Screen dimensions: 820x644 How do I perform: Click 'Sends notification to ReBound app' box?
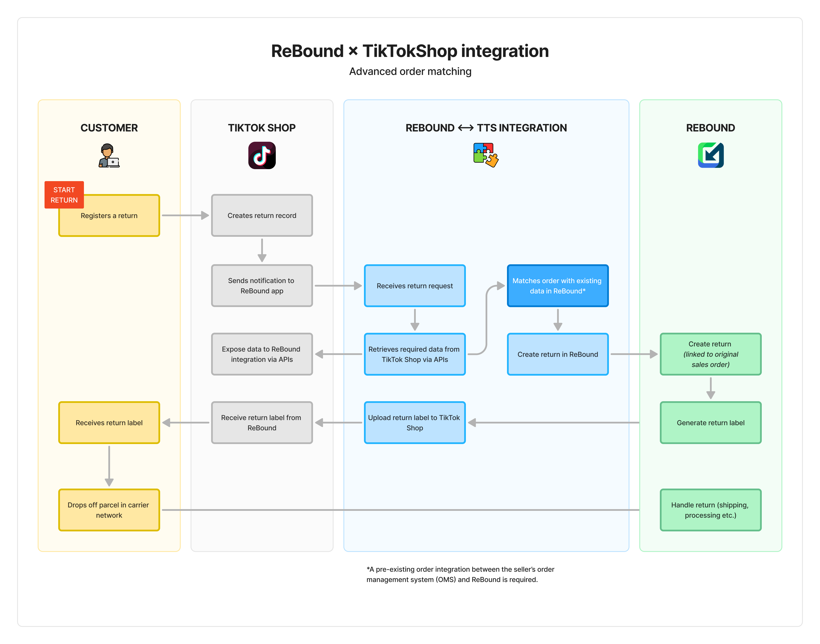pyautogui.click(x=262, y=286)
